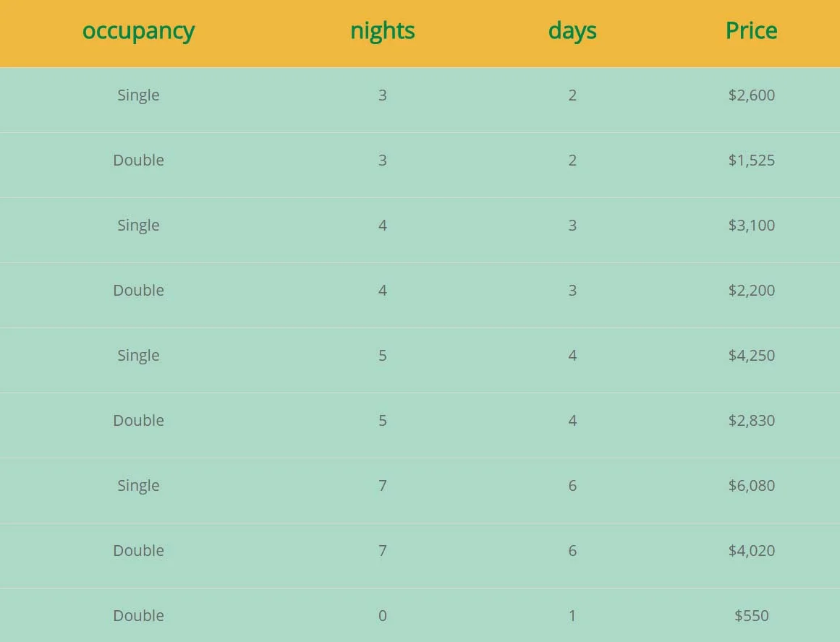The height and width of the screenshot is (642, 840).
Task: Select the $4,250 price cell
Action: [751, 356]
